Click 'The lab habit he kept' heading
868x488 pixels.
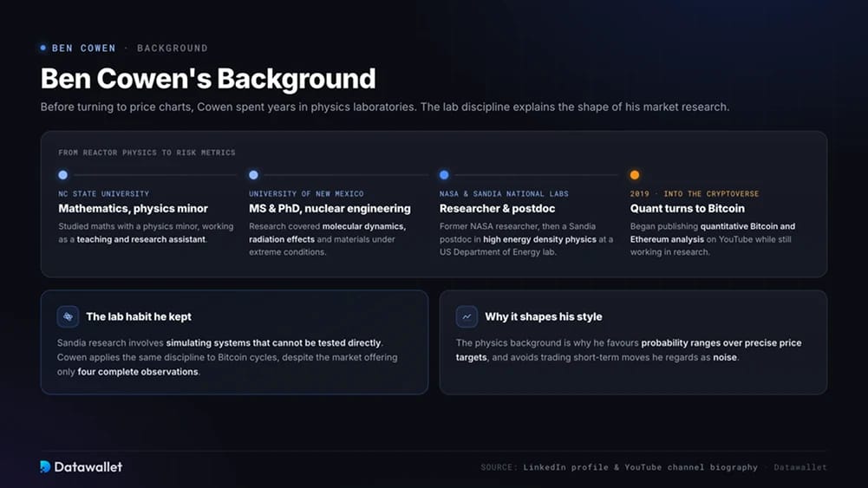(x=139, y=317)
